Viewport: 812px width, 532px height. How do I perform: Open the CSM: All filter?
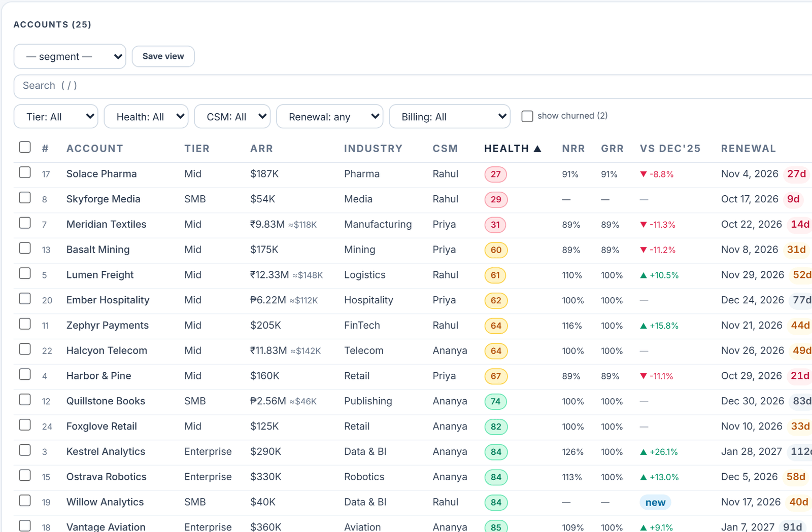232,117
